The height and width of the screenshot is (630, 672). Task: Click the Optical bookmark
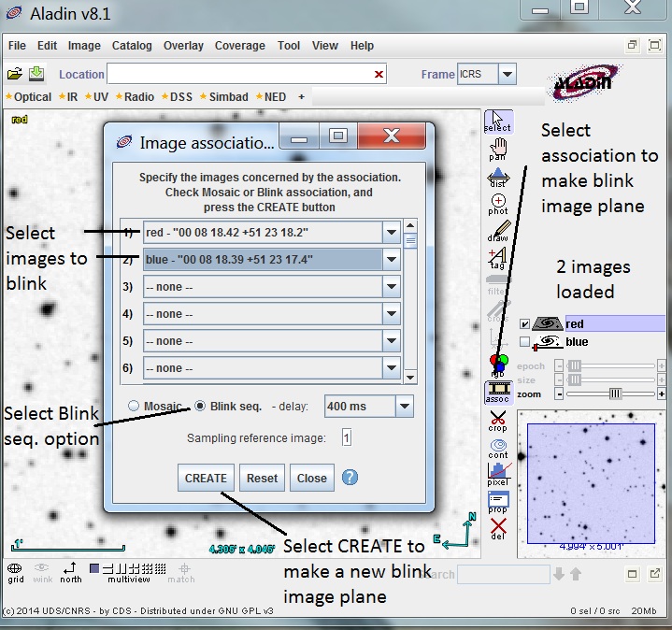click(x=29, y=97)
